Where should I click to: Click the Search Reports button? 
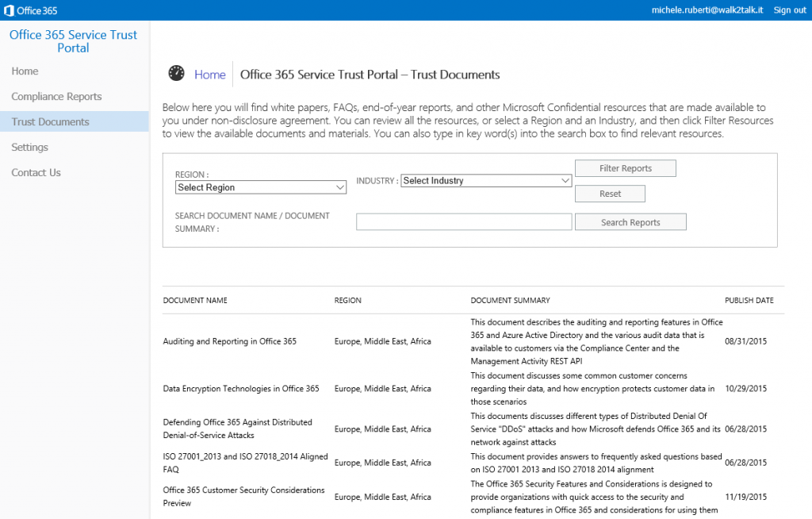coord(630,222)
